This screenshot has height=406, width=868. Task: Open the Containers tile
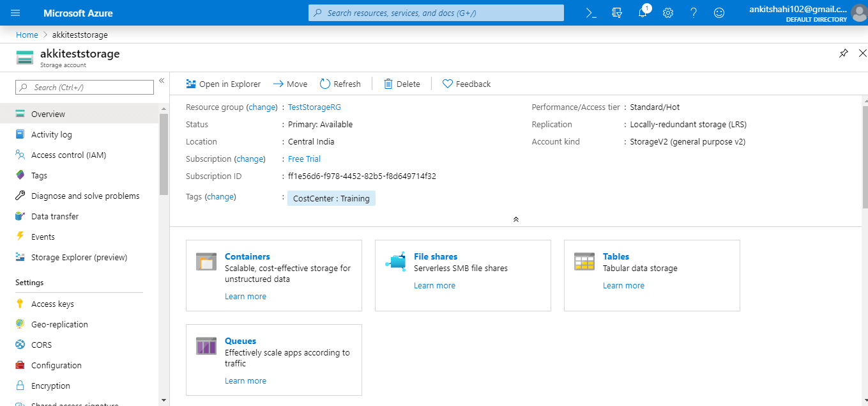click(x=247, y=256)
